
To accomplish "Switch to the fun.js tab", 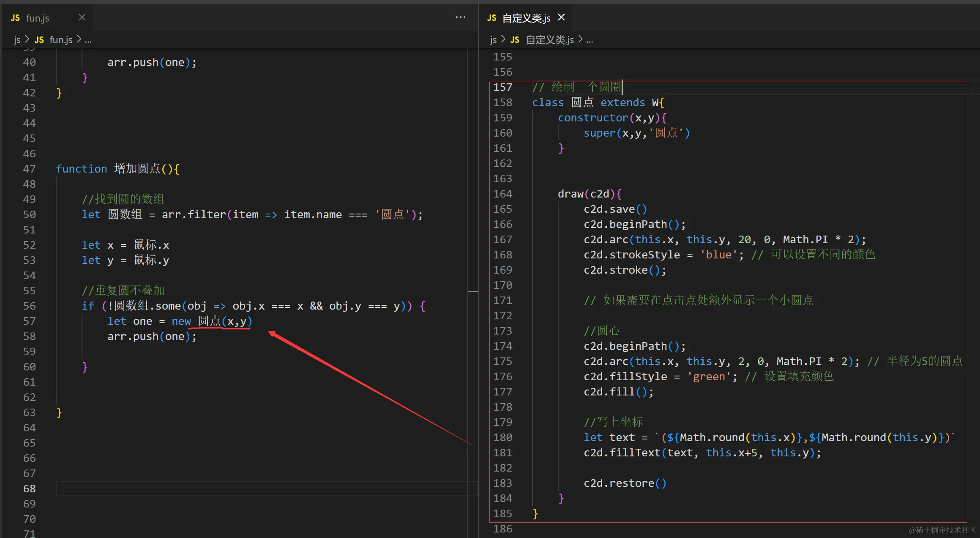I will coord(38,18).
